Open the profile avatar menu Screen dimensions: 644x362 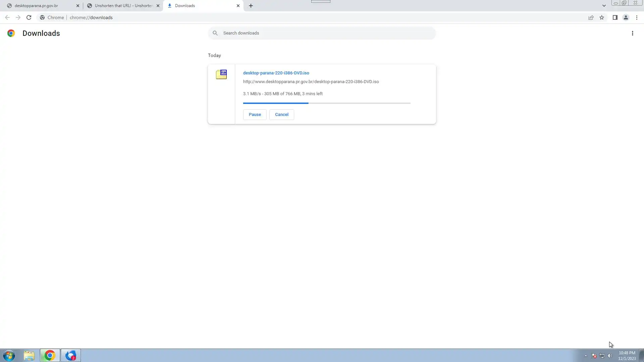(626, 17)
